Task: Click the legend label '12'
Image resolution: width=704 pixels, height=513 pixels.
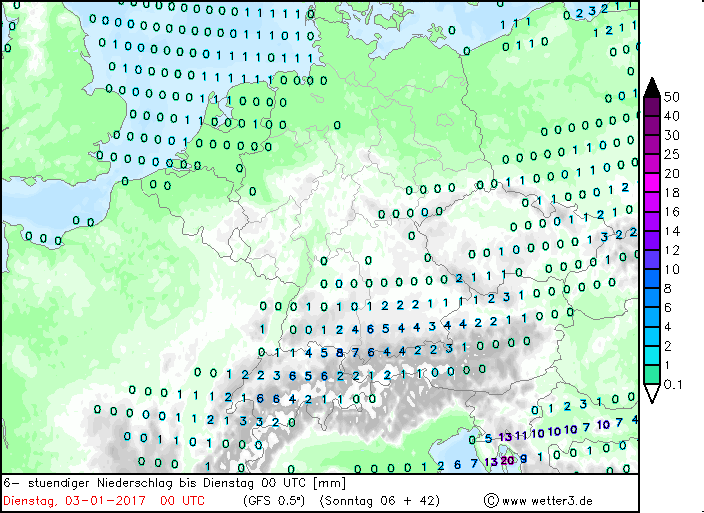Action: click(x=672, y=250)
